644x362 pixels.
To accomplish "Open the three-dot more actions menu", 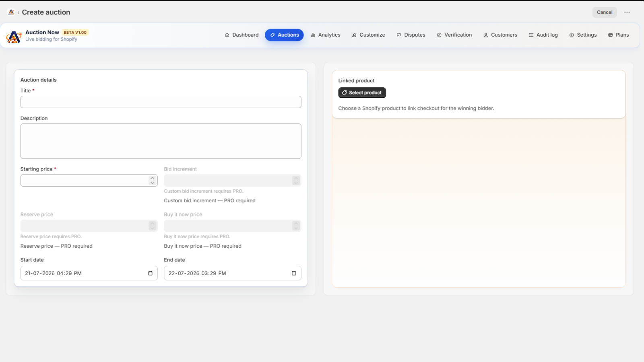I will [x=627, y=12].
